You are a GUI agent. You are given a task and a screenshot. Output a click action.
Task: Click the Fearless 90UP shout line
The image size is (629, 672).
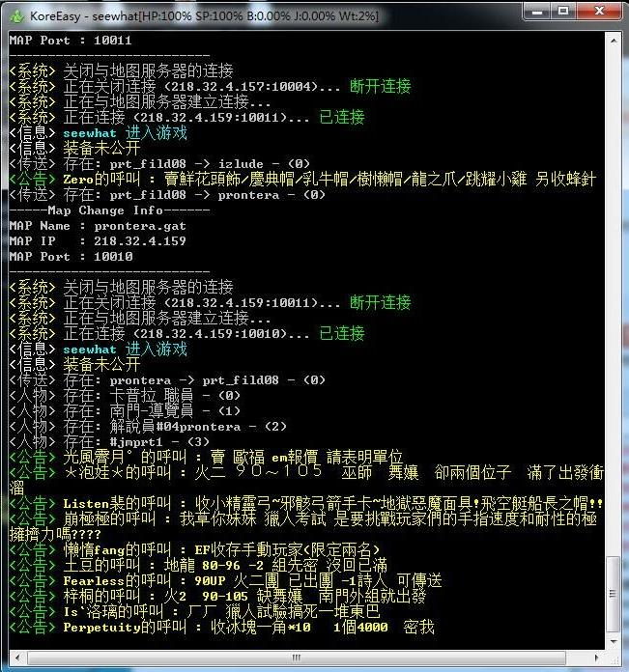(x=222, y=581)
